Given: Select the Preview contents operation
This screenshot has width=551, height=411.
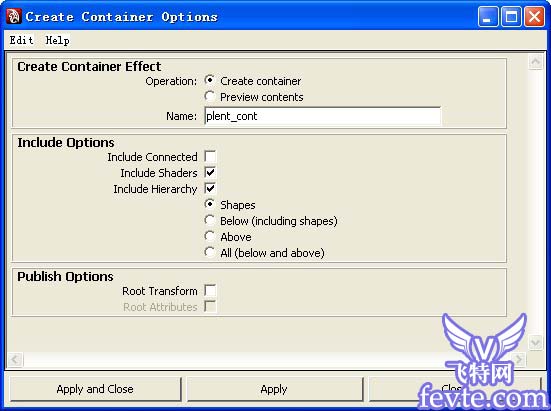Looking at the screenshot, I should pyautogui.click(x=210, y=96).
